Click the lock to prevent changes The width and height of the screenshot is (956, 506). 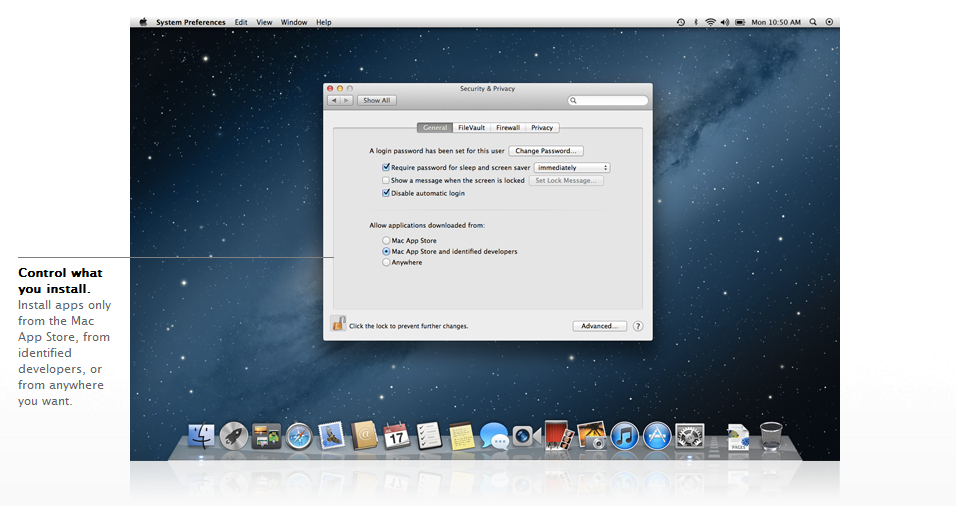pos(338,324)
